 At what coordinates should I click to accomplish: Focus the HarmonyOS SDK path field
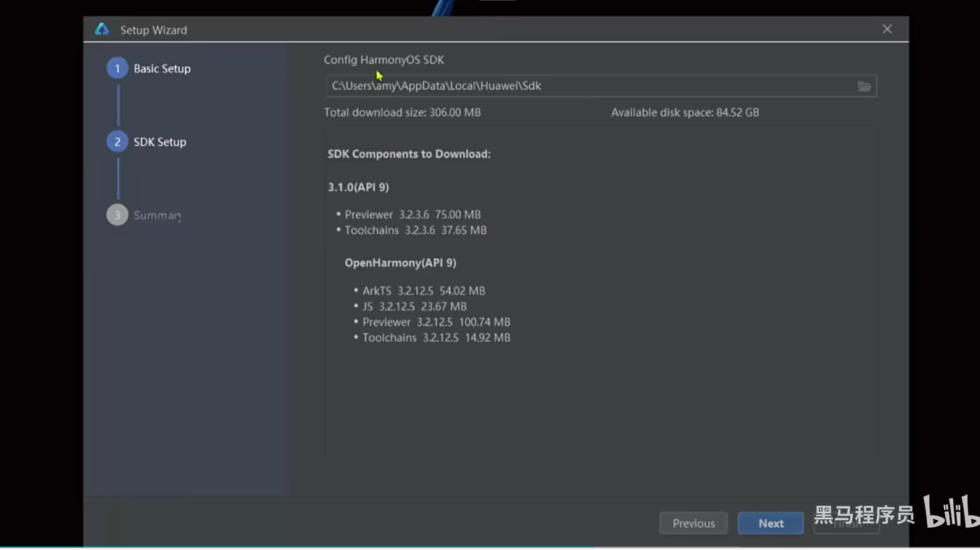pos(587,87)
